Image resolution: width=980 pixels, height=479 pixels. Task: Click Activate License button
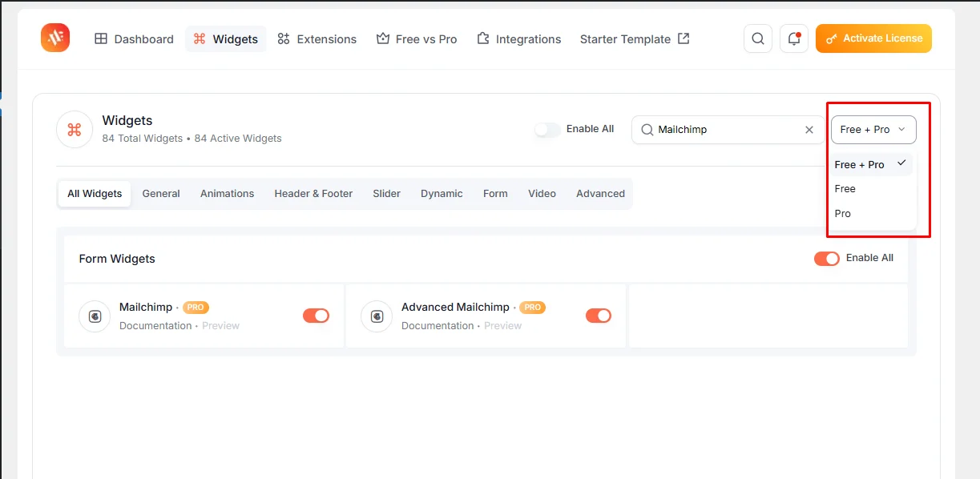tap(873, 38)
